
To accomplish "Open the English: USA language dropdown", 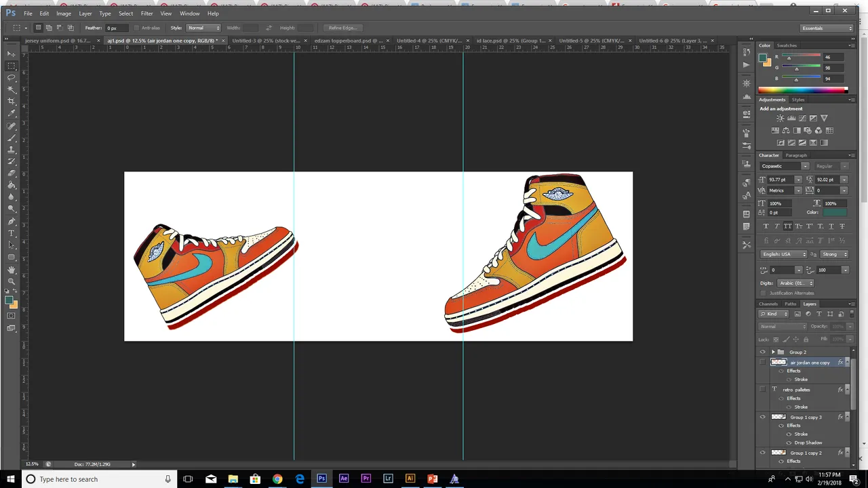I will [x=785, y=254].
